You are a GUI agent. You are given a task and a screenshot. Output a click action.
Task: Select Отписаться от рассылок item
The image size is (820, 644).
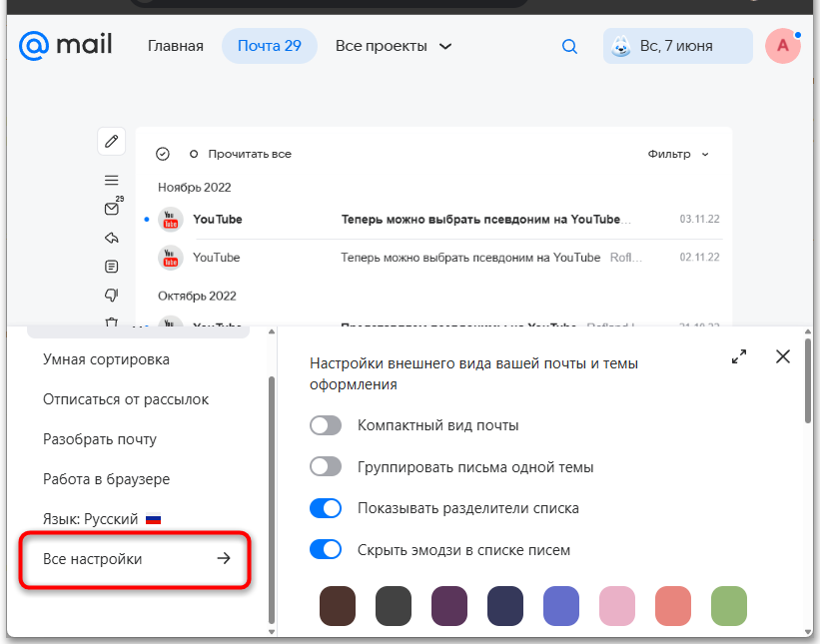(x=126, y=399)
